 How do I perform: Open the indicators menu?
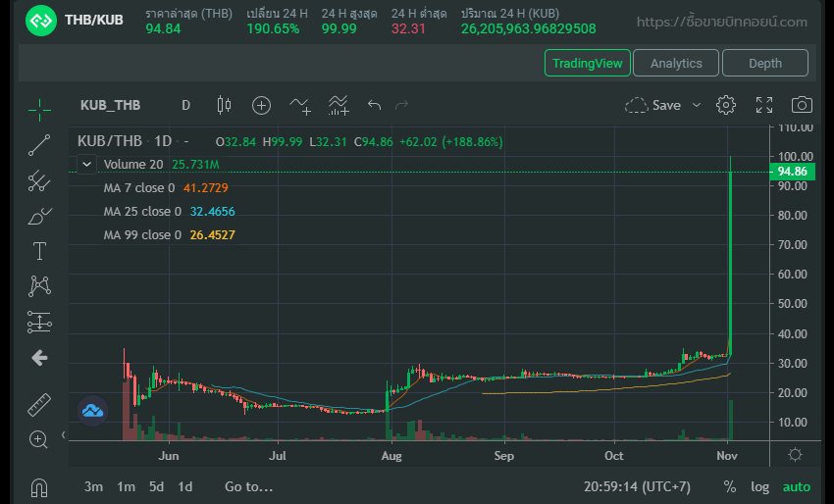[300, 105]
